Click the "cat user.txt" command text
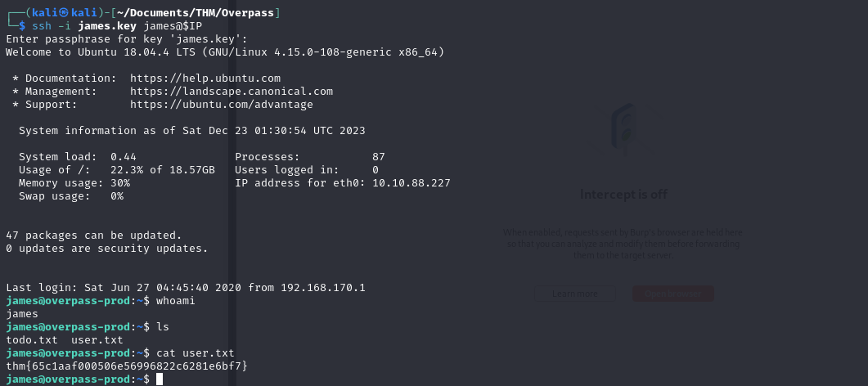 196,352
